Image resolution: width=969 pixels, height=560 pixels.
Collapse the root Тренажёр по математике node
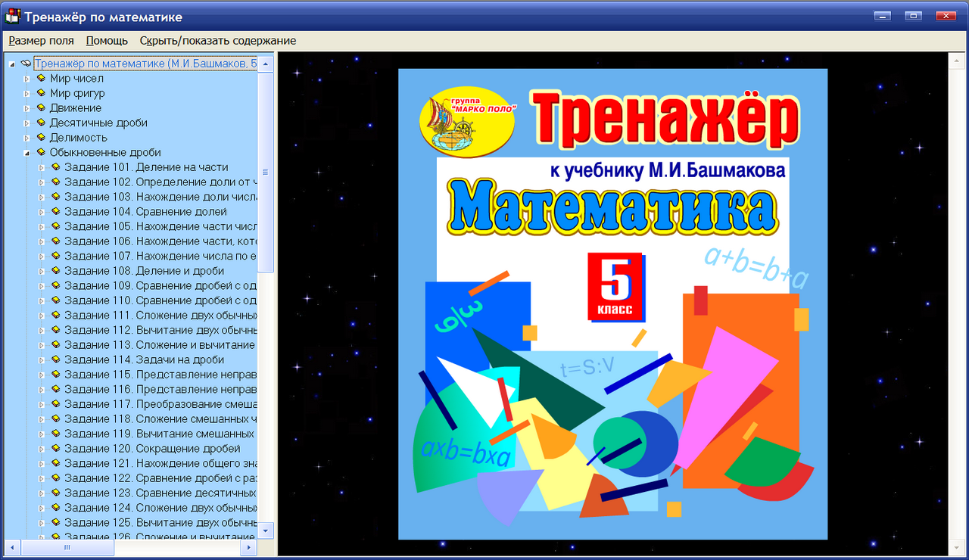coord(11,64)
